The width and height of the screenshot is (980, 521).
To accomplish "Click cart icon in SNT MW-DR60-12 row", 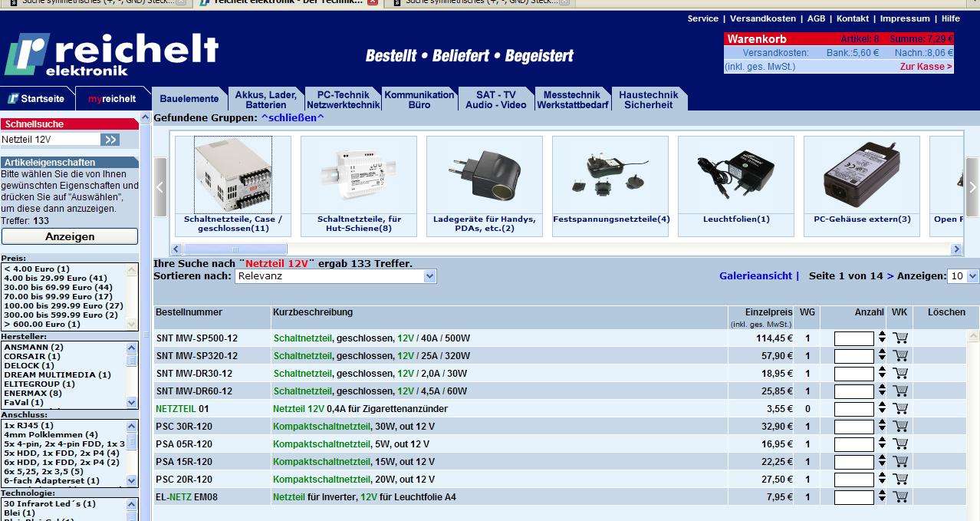I will coord(900,391).
